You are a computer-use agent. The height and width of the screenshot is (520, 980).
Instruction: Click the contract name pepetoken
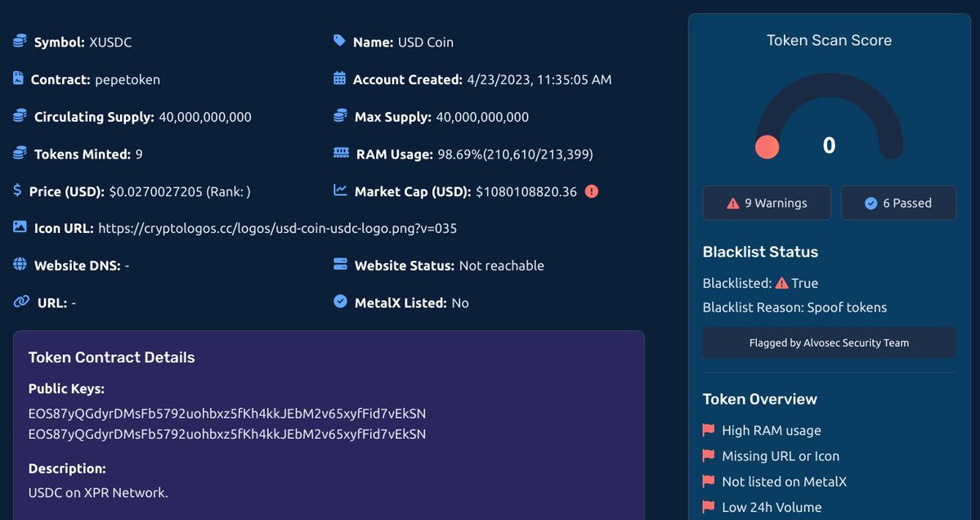128,80
